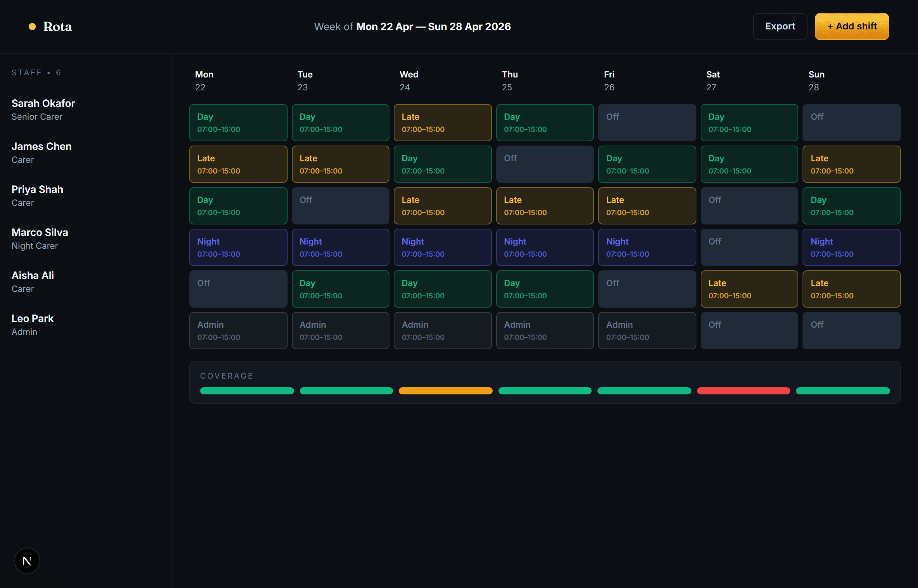
Task: Select Priya Shah in staff list
Action: point(86,195)
